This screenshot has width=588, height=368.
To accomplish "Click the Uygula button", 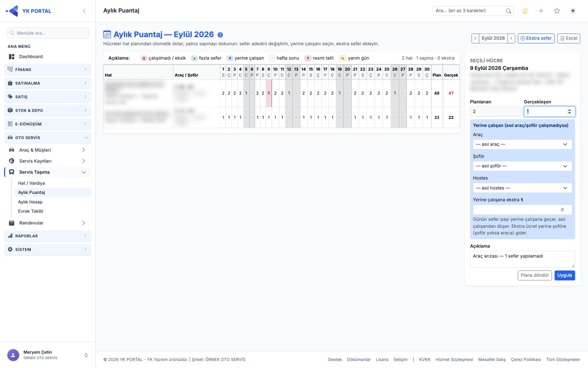I will [x=564, y=275].
